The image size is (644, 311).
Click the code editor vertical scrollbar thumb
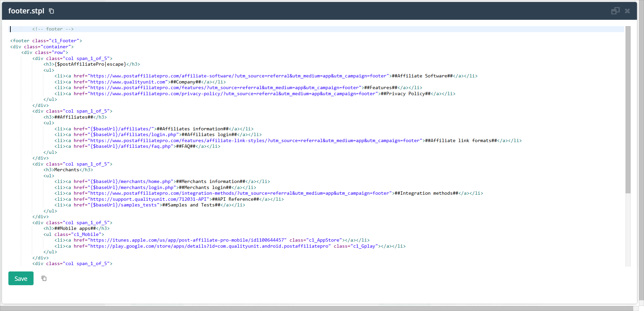[628, 110]
